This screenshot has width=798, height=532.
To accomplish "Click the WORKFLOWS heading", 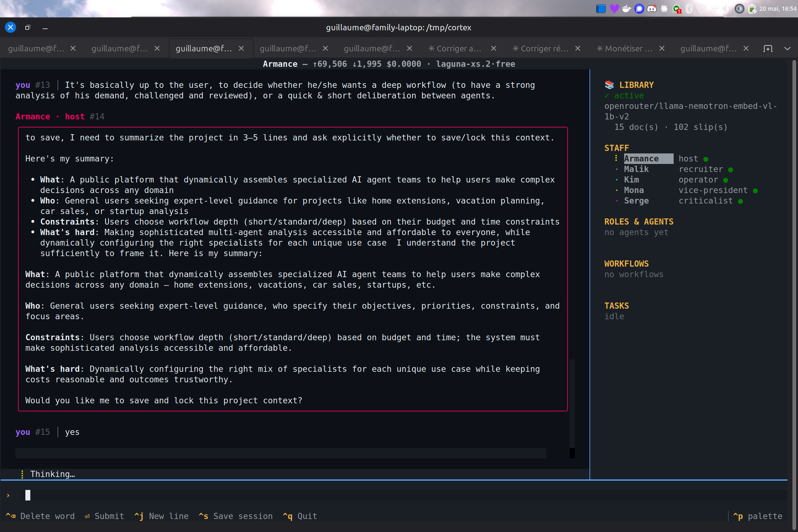I will pyautogui.click(x=626, y=264).
